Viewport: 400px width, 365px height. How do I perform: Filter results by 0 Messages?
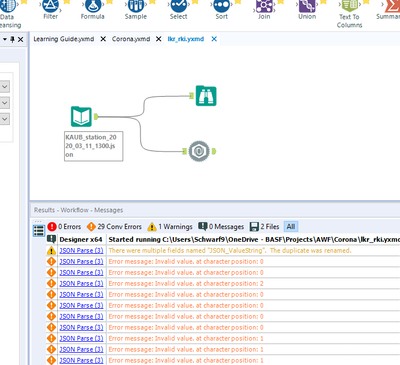[x=221, y=227]
